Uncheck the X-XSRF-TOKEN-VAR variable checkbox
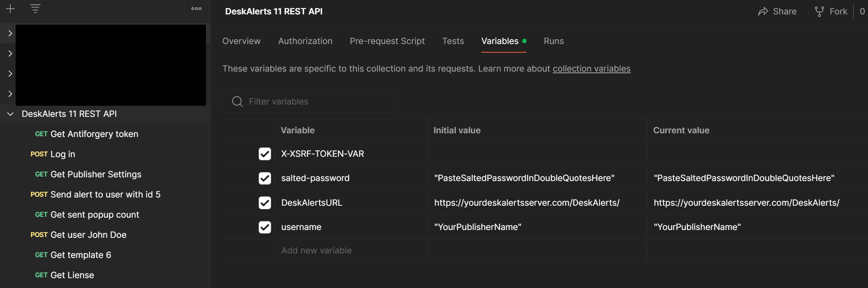The height and width of the screenshot is (288, 868). click(x=265, y=154)
